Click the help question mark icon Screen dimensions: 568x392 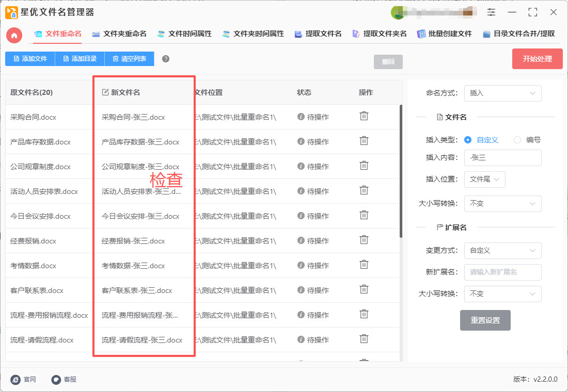(166, 59)
